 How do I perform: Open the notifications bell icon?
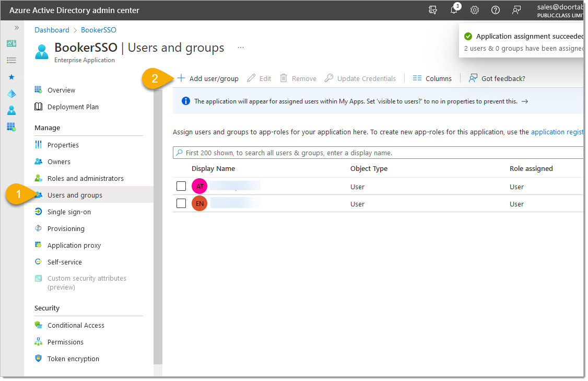[x=454, y=10]
